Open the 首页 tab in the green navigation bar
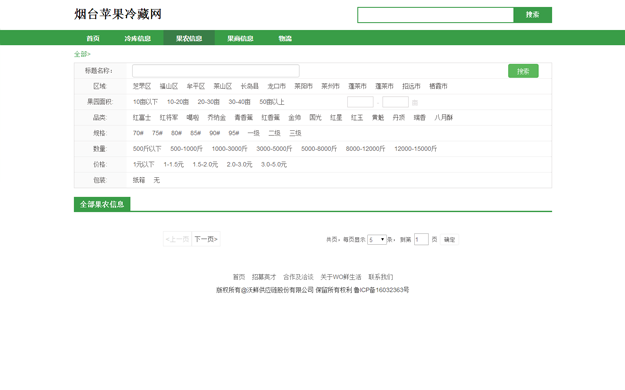Screen dimensions: 625x390 tap(93, 38)
